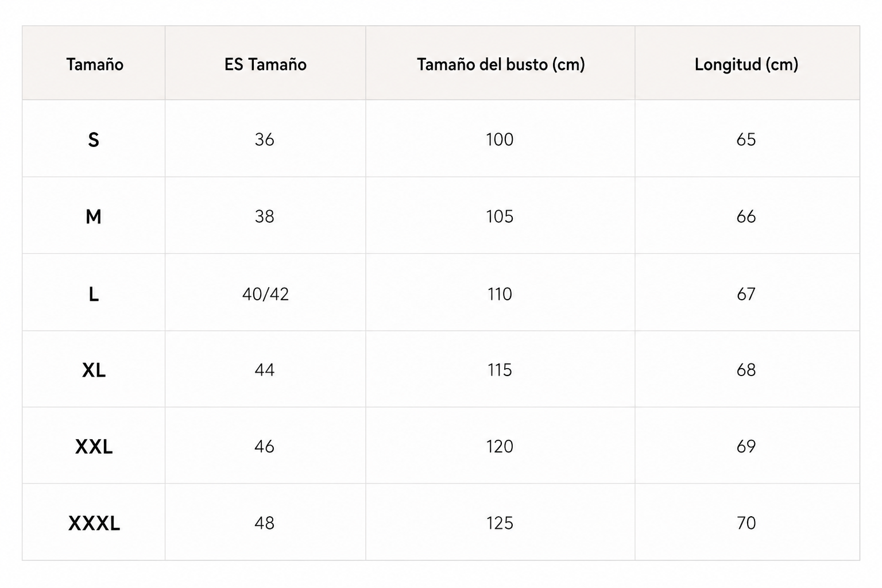The height and width of the screenshot is (588, 882).
Task: Select the bust value 100
Action: [500, 140]
